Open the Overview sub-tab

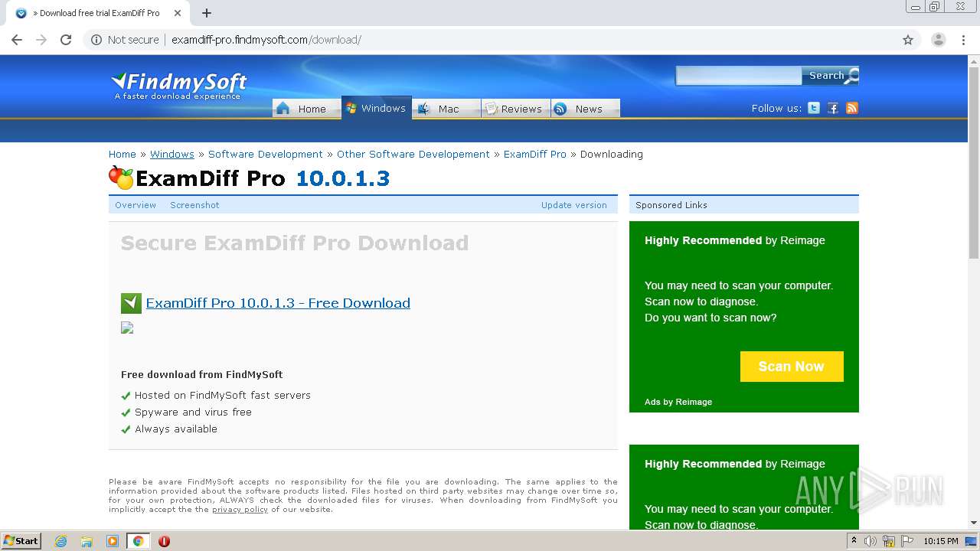coord(136,205)
